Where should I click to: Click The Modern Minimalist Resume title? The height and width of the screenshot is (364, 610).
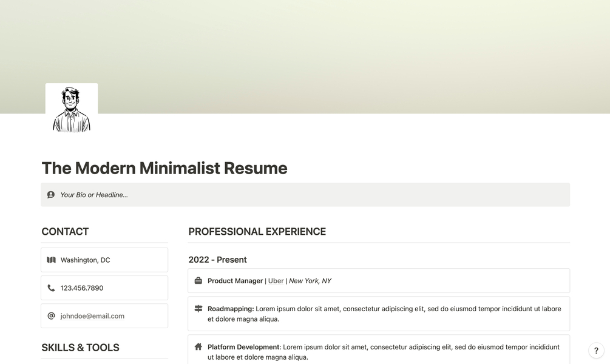[x=164, y=168]
